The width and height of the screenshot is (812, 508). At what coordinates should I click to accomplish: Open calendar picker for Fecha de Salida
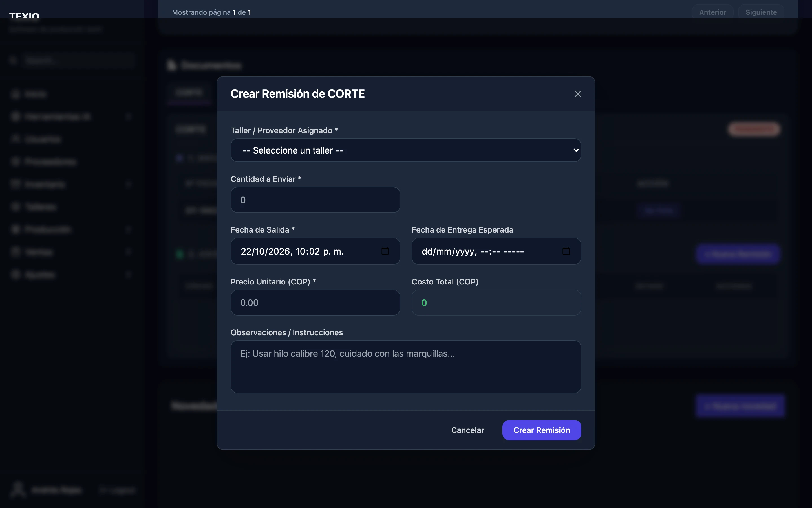tap(385, 251)
